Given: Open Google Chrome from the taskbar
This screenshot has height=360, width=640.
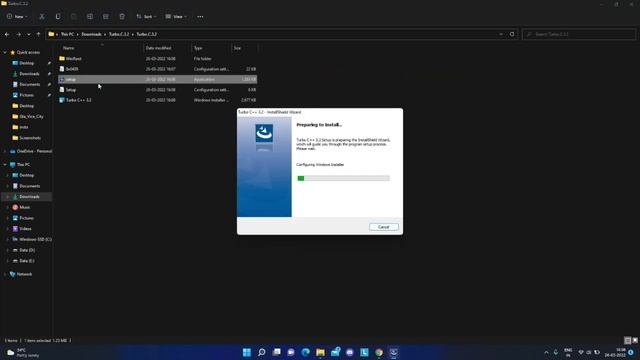Looking at the screenshot, I should point(379,352).
